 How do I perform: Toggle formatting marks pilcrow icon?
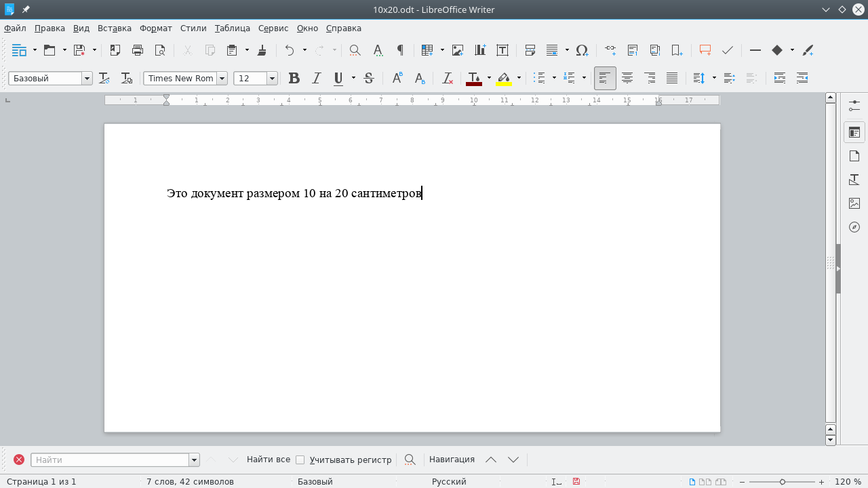coord(400,50)
